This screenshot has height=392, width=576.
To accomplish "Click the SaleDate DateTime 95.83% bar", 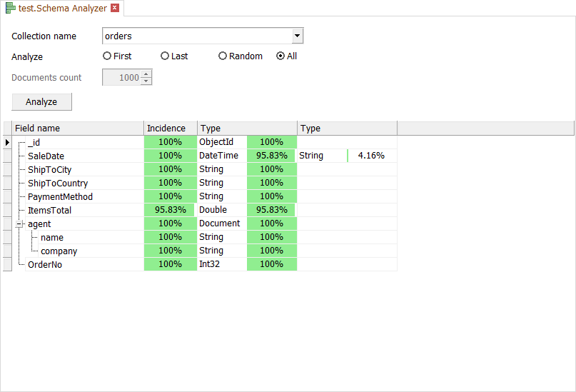I will [271, 156].
